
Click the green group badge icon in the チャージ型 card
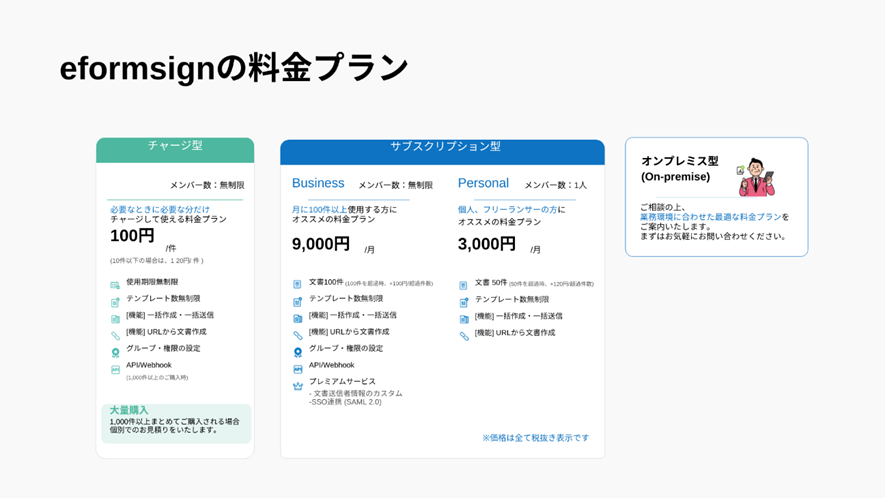coord(115,353)
